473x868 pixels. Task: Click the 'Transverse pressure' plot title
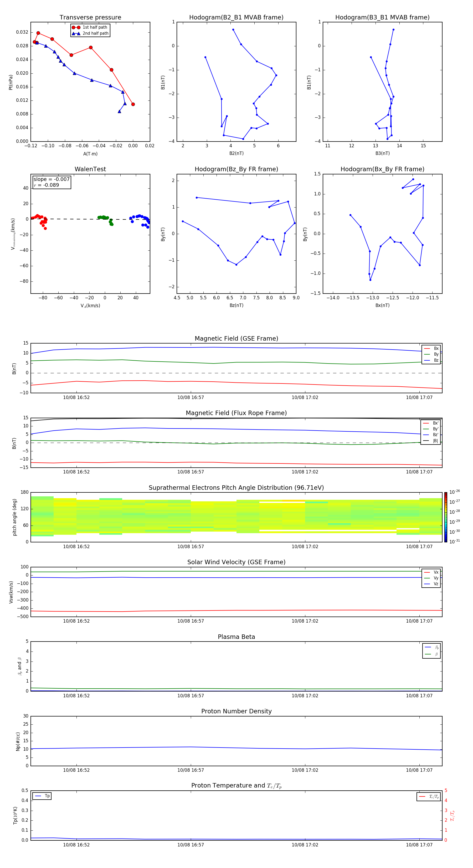[90, 18]
